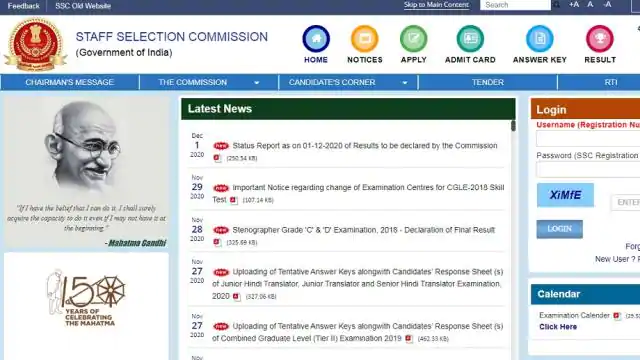
Task: Click the red Result trophy icon
Action: [600, 39]
